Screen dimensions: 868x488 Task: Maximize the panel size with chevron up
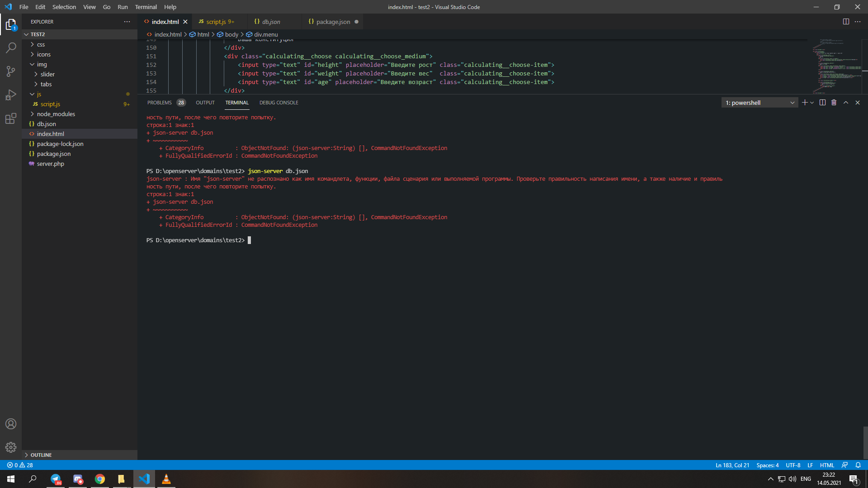(x=846, y=103)
